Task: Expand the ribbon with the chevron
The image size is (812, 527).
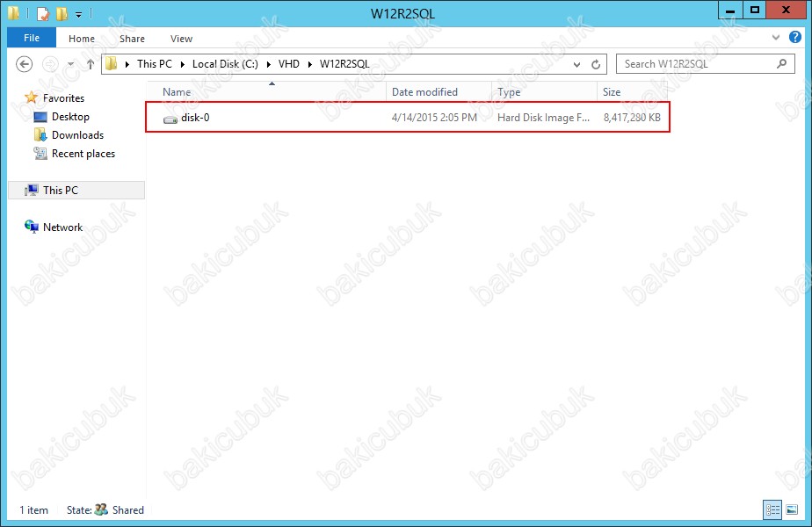Action: tap(775, 37)
